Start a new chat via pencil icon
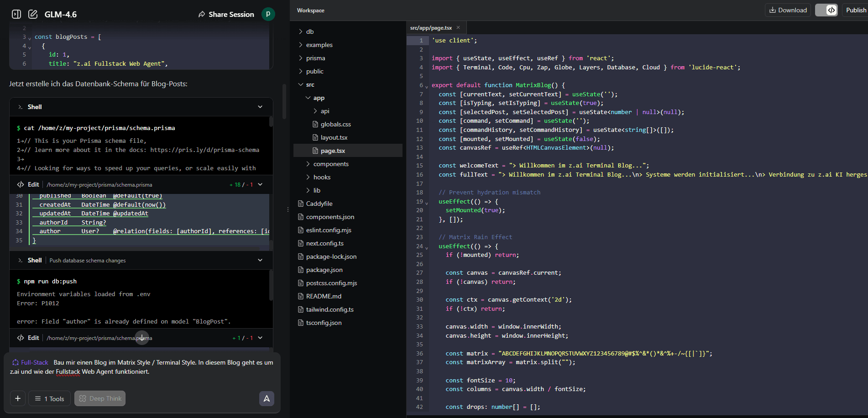The width and height of the screenshot is (868, 418). point(32,14)
